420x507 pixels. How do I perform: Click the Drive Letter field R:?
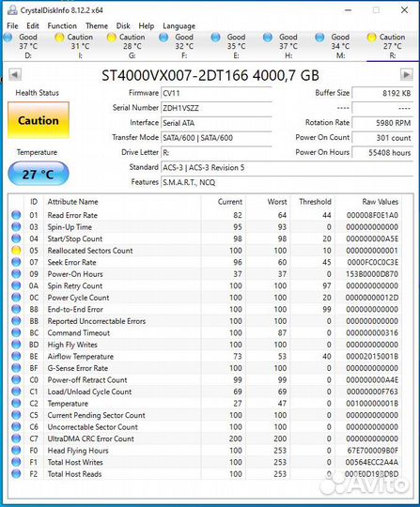(216, 153)
